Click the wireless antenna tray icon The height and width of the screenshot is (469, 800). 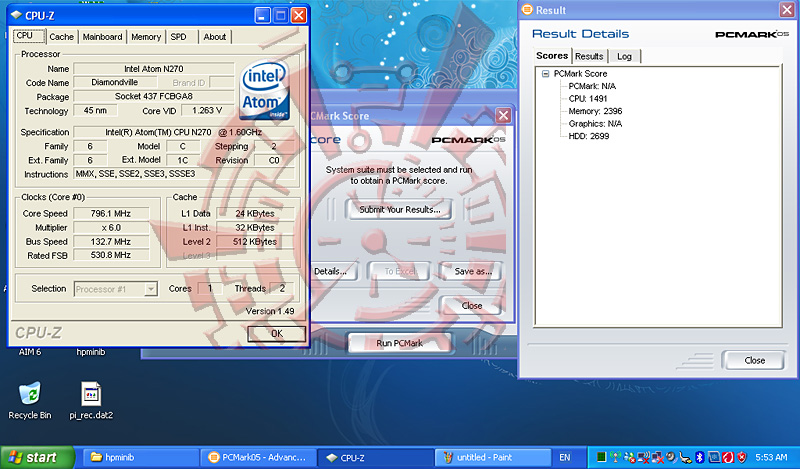616,457
